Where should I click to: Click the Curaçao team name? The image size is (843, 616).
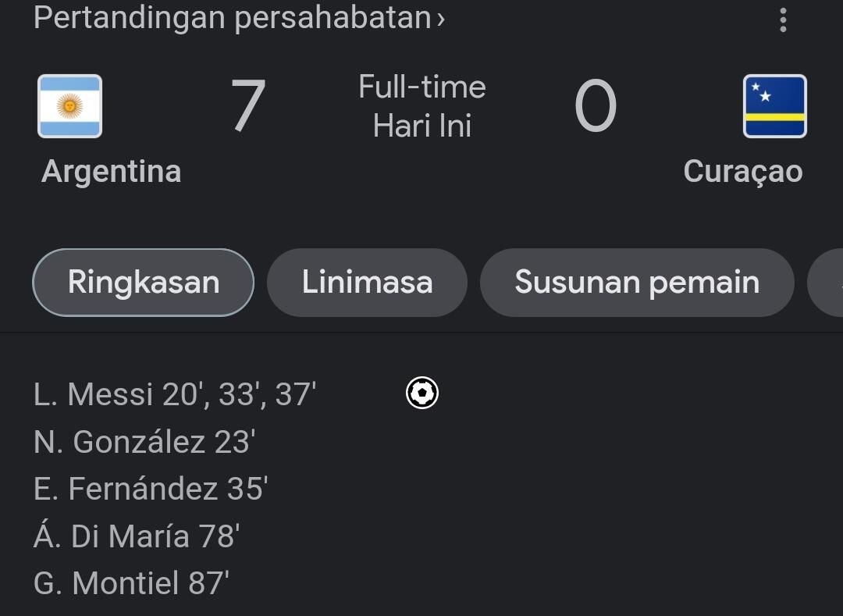pyautogui.click(x=742, y=172)
